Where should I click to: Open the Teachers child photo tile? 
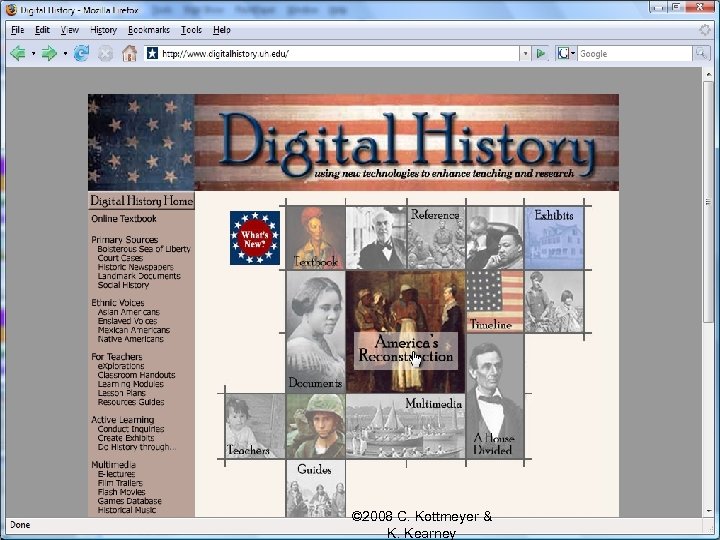pyautogui.click(x=255, y=426)
